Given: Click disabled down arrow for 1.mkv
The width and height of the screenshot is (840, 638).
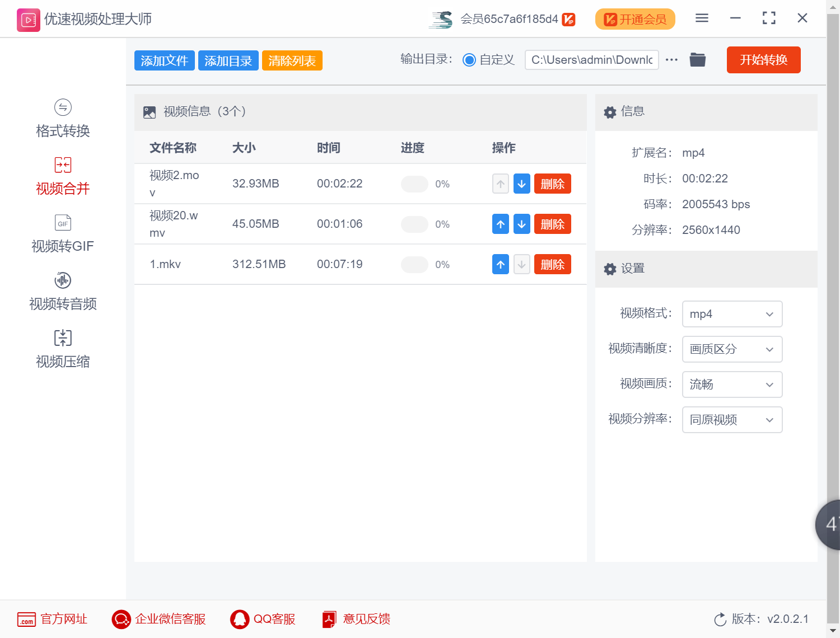Looking at the screenshot, I should [522, 264].
